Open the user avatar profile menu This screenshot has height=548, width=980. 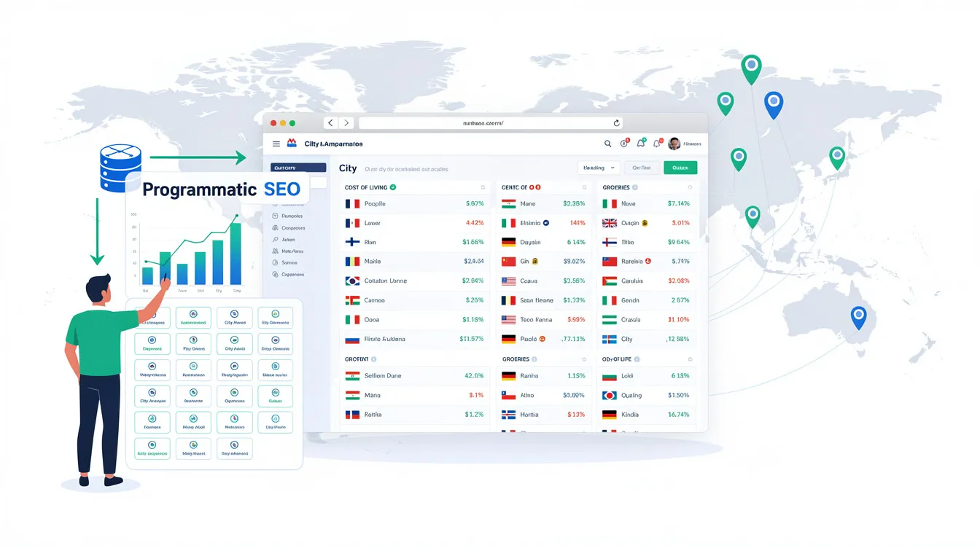pyautogui.click(x=674, y=144)
